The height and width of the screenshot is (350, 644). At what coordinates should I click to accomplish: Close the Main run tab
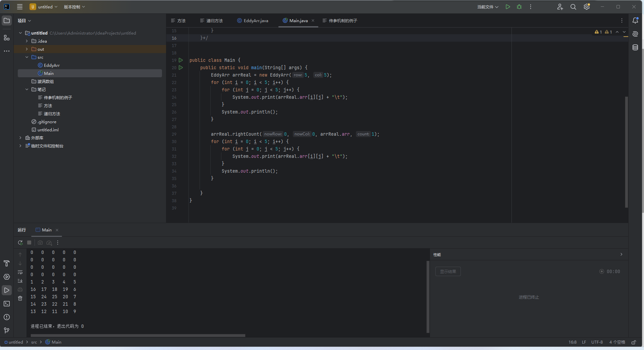pos(57,230)
